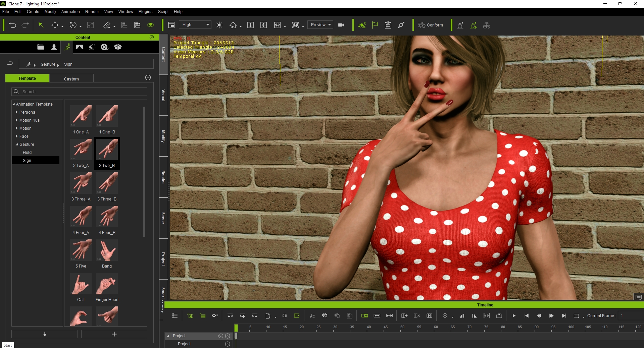Go back with the content return arrow
Image resolution: width=644 pixels, height=348 pixels.
10,64
